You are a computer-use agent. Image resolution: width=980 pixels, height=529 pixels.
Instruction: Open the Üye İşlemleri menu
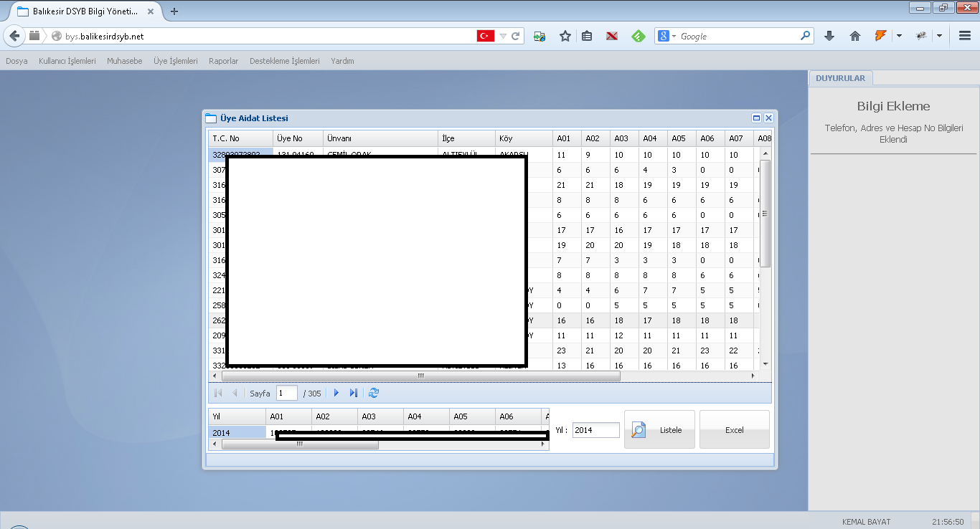pyautogui.click(x=175, y=61)
